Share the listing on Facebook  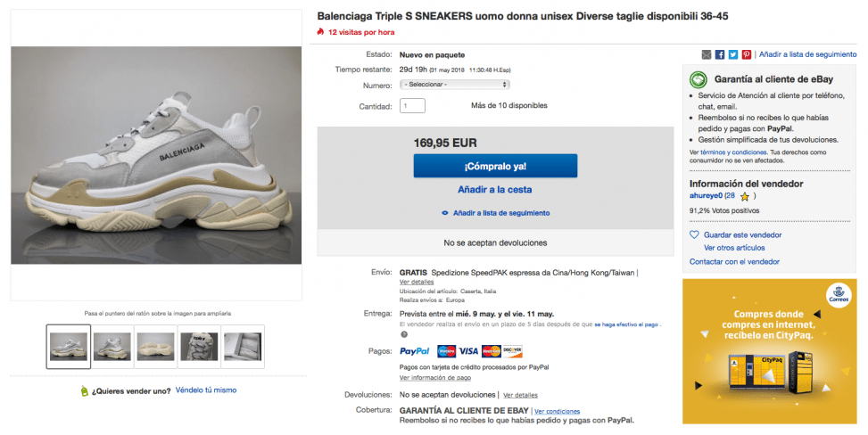pyautogui.click(x=720, y=54)
